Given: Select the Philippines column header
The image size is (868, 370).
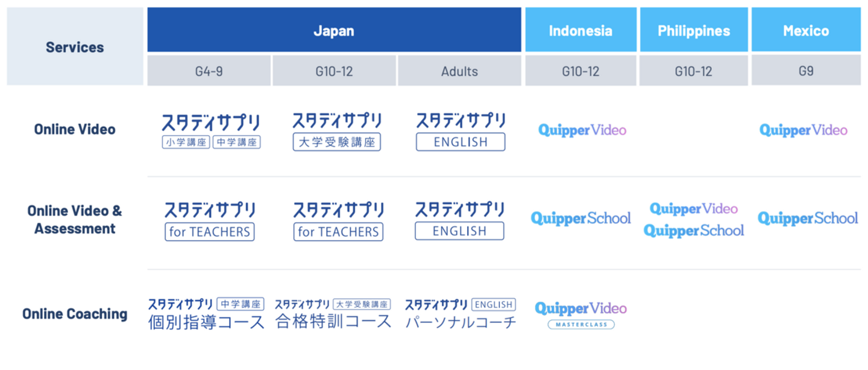Looking at the screenshot, I should (694, 30).
